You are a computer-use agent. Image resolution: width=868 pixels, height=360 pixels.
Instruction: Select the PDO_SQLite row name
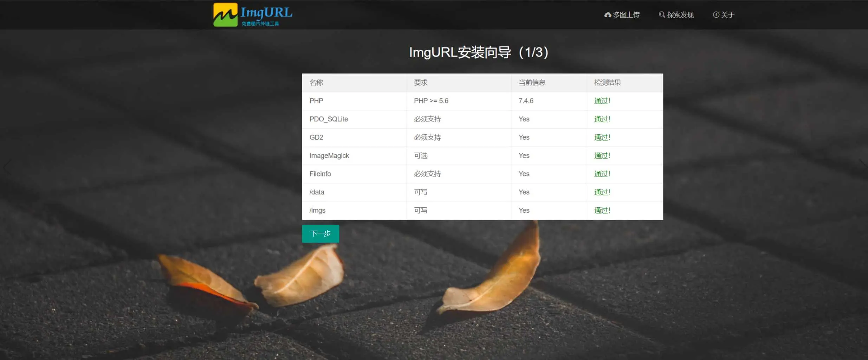coord(329,119)
